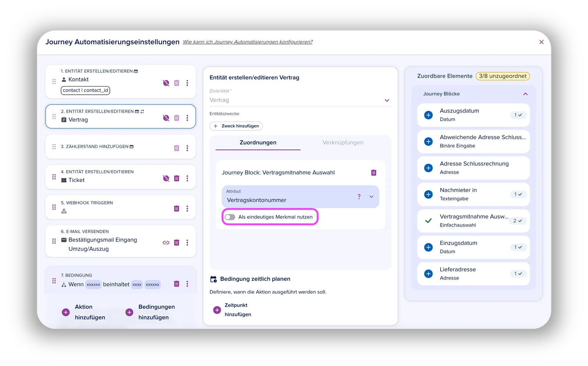Select the Kontakt entity step card
The width and height of the screenshot is (588, 366).
(121, 81)
